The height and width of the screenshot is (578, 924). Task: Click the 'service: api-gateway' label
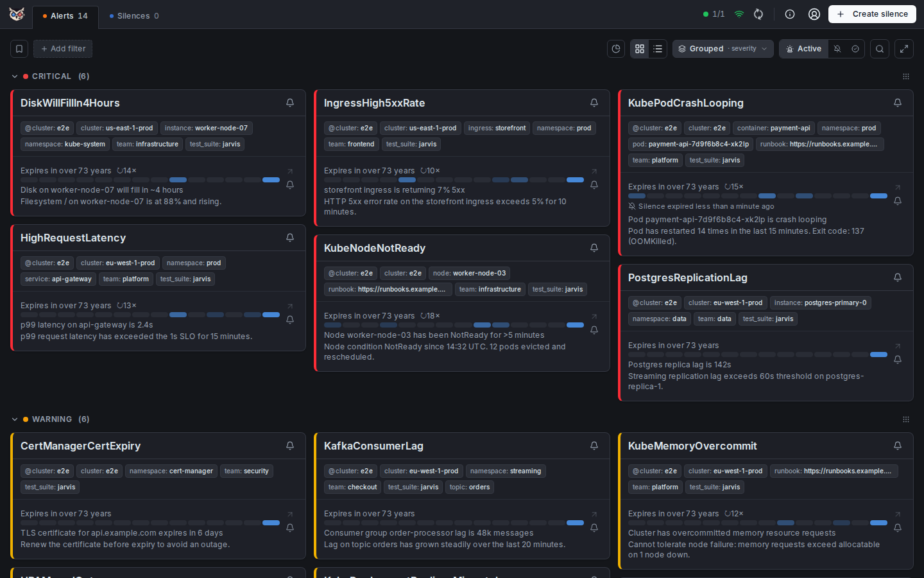(58, 279)
